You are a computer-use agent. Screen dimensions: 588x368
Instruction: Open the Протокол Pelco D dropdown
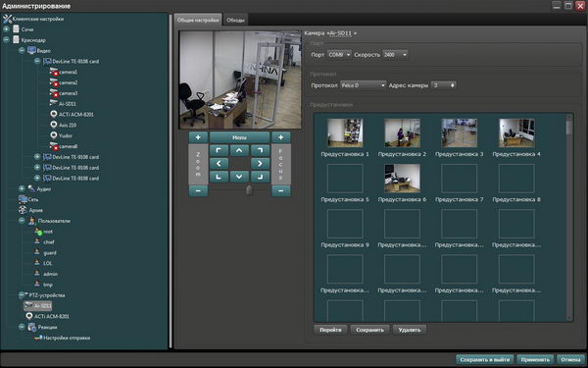(x=363, y=85)
